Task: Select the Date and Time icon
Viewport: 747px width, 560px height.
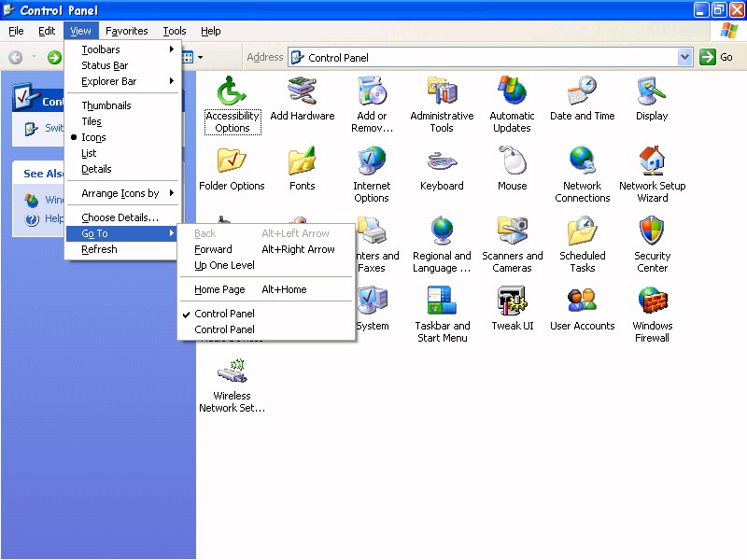Action: click(x=582, y=91)
